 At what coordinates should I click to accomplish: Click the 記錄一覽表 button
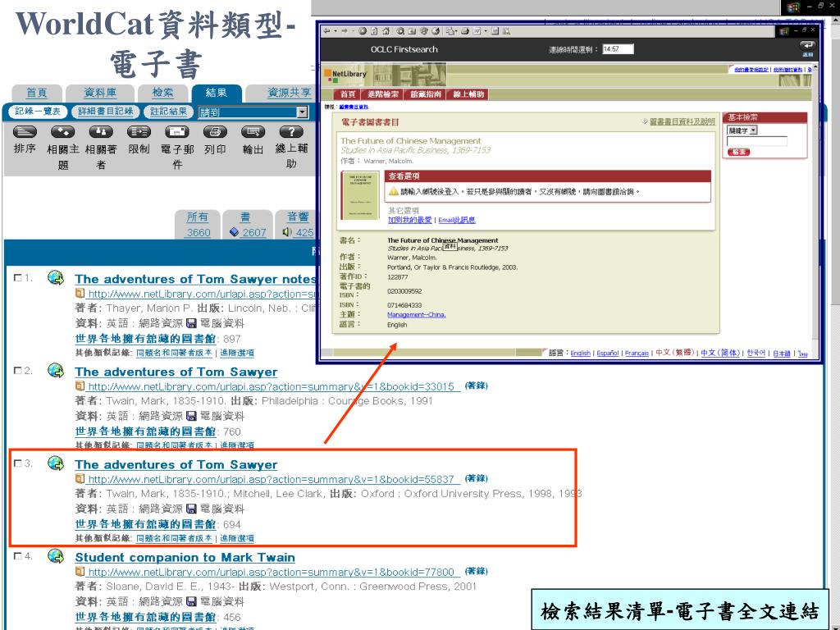click(38, 112)
